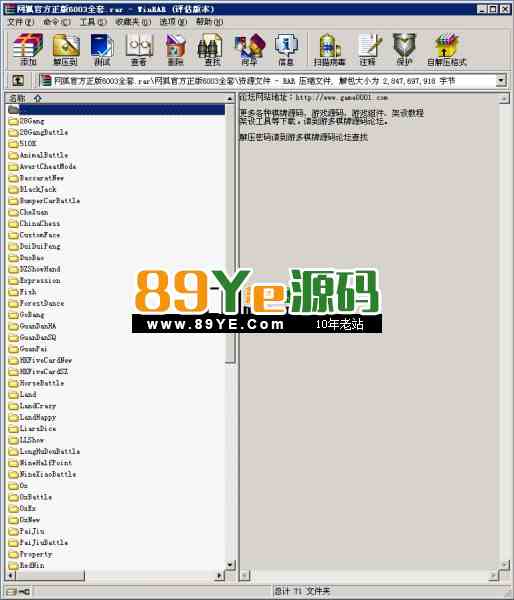Click the View (查看) book icon

tap(139, 49)
